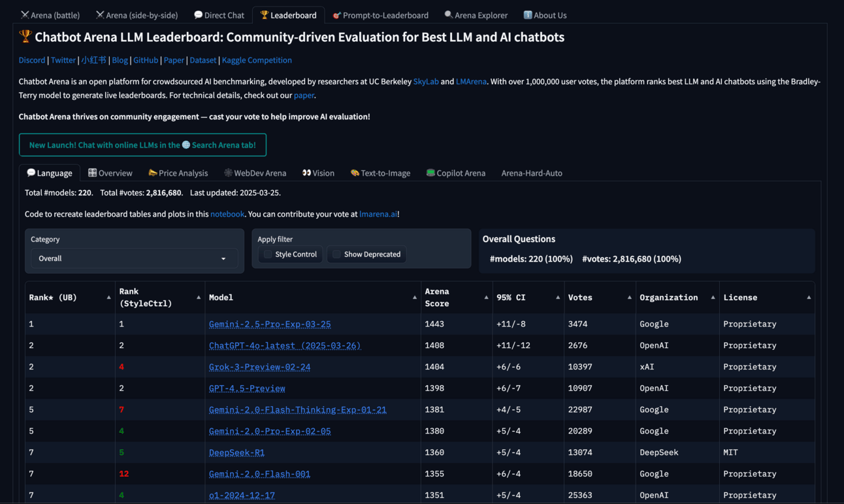
Task: Enable the Show Deprecated checkbox
Action: click(336, 255)
